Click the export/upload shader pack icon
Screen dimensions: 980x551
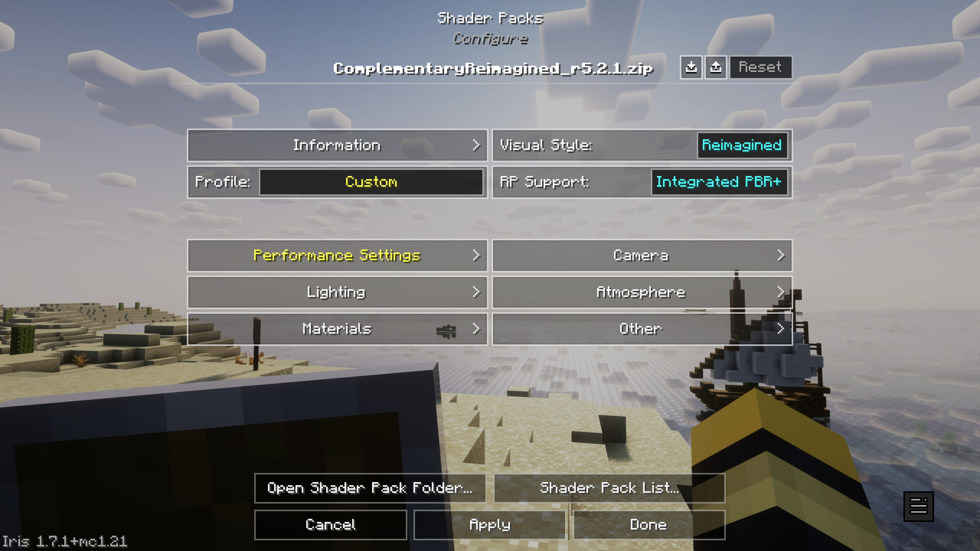[x=715, y=67]
